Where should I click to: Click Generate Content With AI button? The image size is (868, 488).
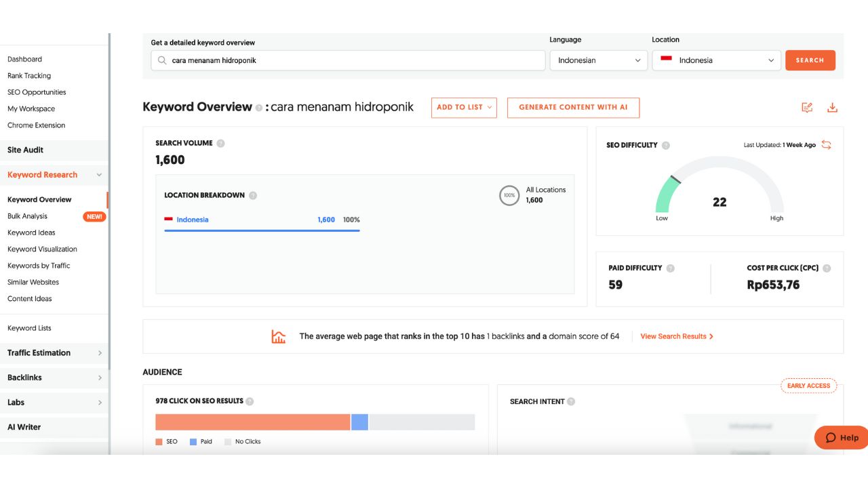coord(573,107)
